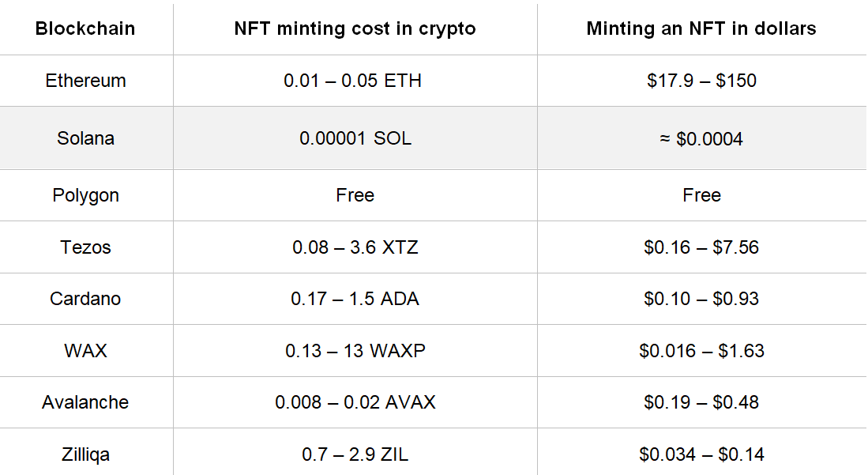This screenshot has height=475, width=868.
Task: Click the 0.008 – 0.02 AVAX cell
Action: [x=355, y=402]
